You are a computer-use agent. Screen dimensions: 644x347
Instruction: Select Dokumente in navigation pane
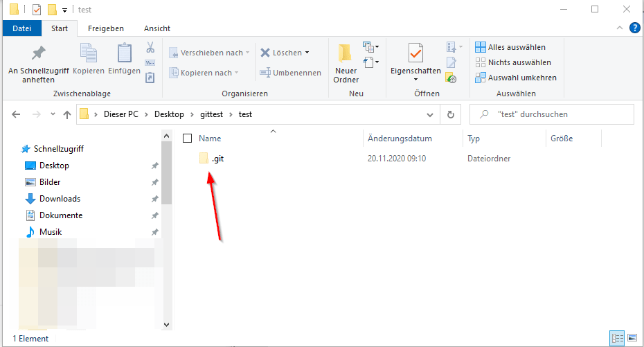click(61, 215)
